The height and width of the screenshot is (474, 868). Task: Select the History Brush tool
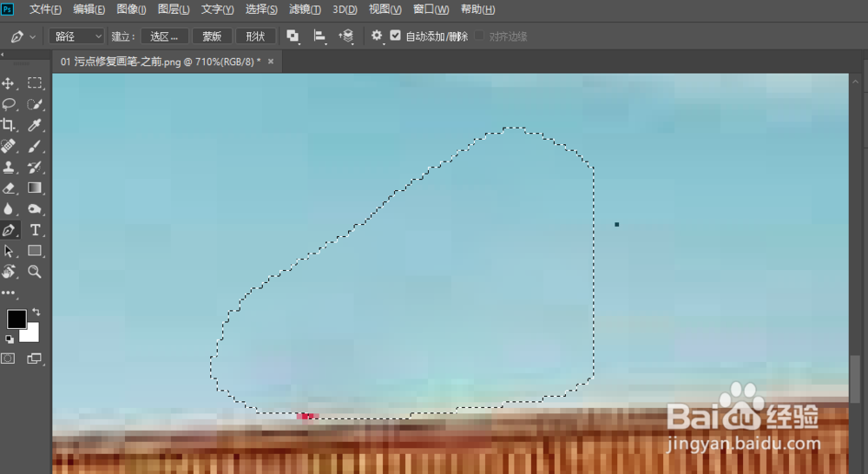click(35, 168)
